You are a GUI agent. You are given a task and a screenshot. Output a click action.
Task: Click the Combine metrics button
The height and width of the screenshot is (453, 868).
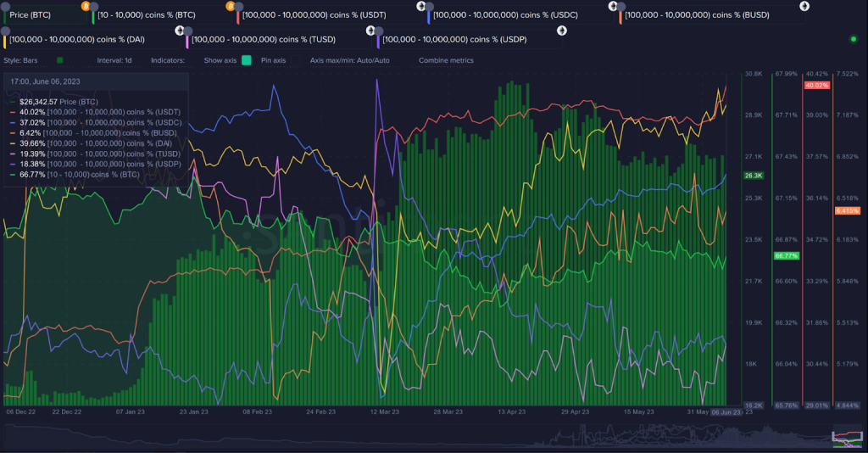(x=446, y=60)
